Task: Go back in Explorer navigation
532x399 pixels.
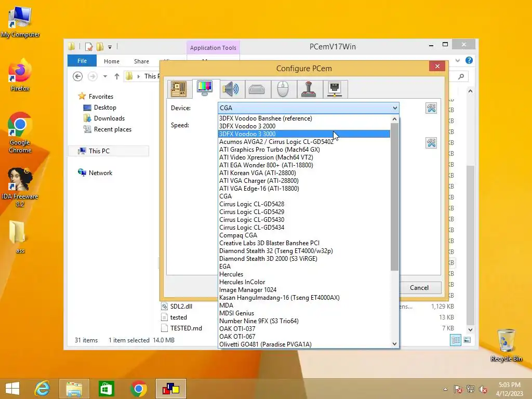Action: [x=78, y=76]
